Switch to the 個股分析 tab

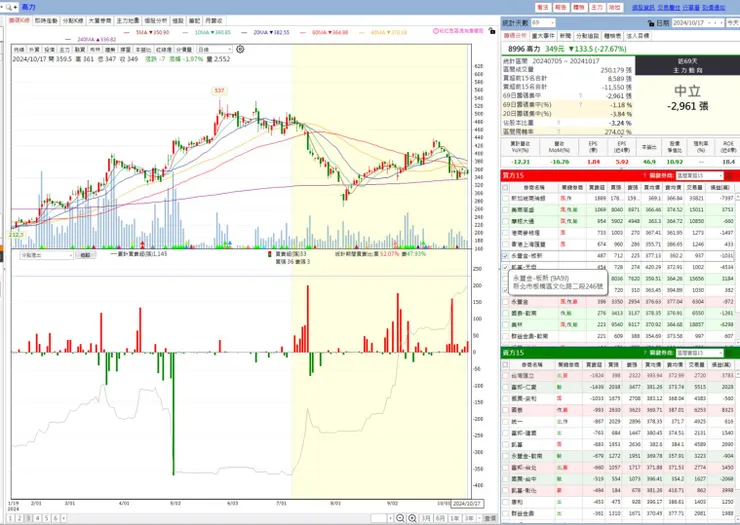point(156,21)
